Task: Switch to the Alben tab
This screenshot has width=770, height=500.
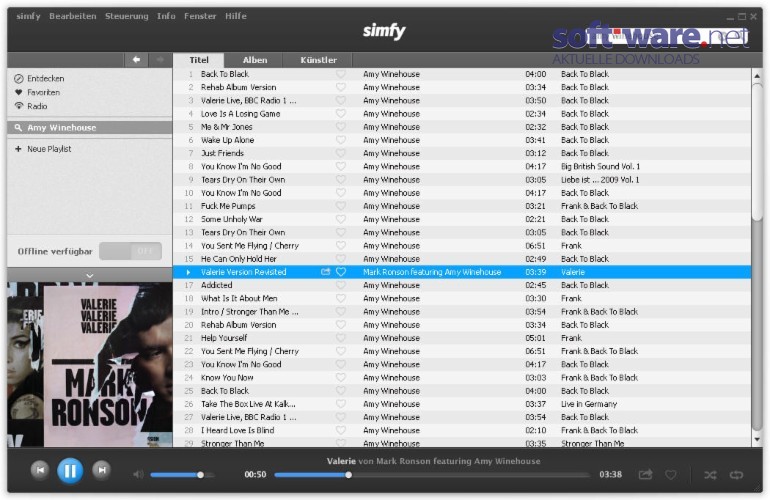Action: coord(255,60)
